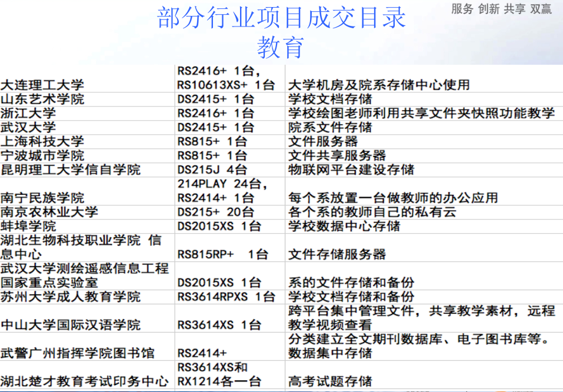Select the 大连理工大学 cell
This screenshot has height=392, width=563.
[x=42, y=85]
